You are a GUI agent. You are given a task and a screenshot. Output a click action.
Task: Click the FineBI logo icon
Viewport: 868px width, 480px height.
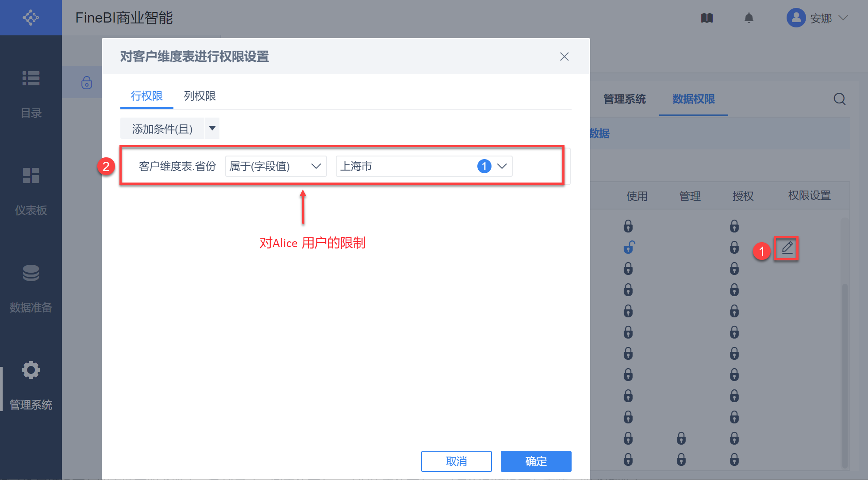pos(31,18)
